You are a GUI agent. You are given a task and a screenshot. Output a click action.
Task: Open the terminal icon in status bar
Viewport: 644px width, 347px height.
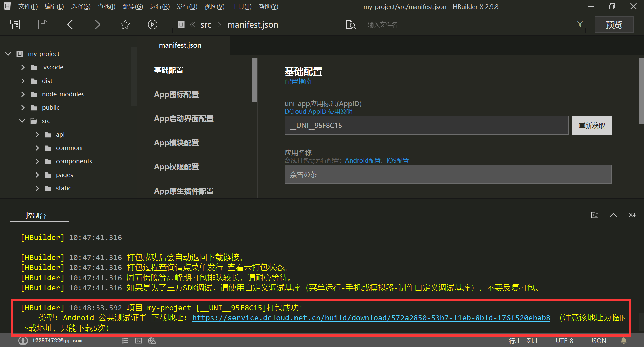(x=139, y=341)
